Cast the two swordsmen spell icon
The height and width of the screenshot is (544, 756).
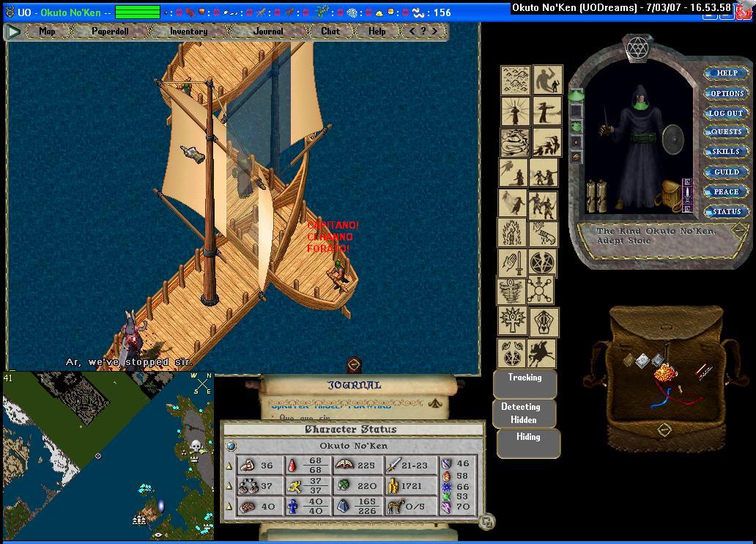tap(543, 205)
